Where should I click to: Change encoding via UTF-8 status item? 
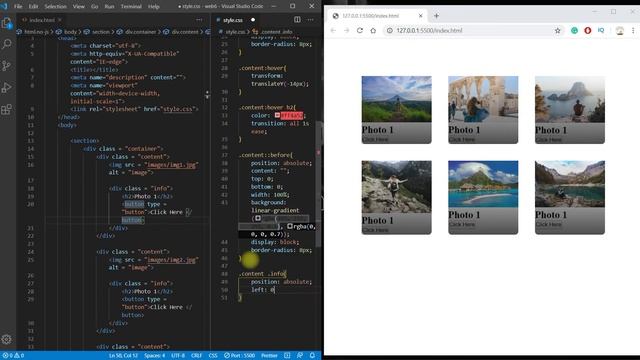tap(178, 356)
